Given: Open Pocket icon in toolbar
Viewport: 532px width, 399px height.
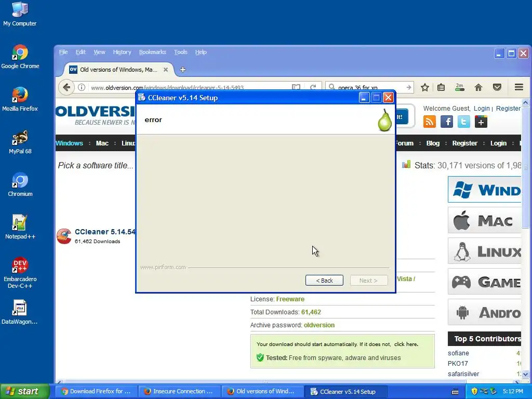Looking at the screenshot, I should (497, 87).
